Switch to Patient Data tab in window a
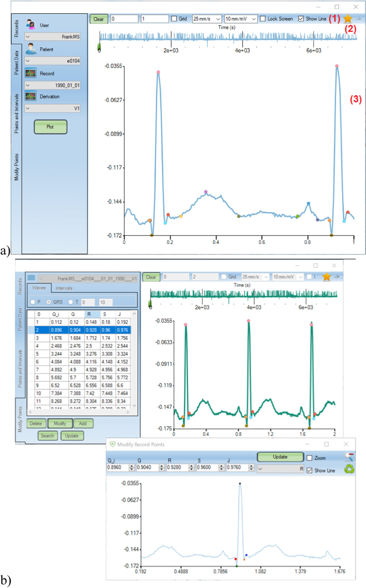Image resolution: width=366 pixels, height=588 pixels. click(x=16, y=63)
